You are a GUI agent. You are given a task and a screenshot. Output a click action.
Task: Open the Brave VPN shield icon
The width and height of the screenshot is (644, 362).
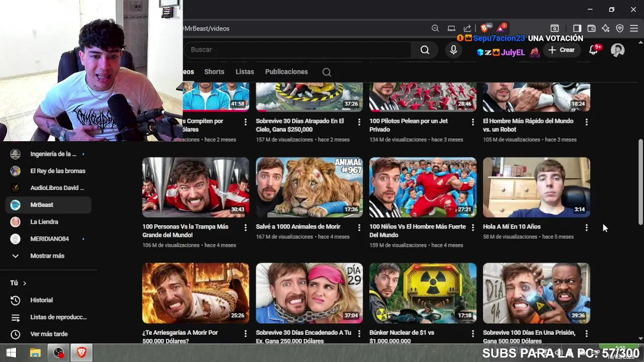[x=620, y=29]
